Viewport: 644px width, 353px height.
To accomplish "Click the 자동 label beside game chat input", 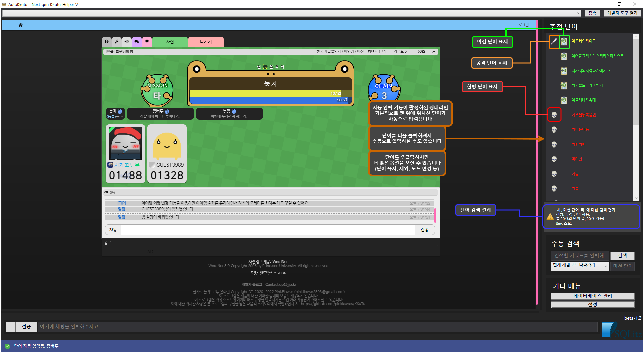I will coord(113,230).
